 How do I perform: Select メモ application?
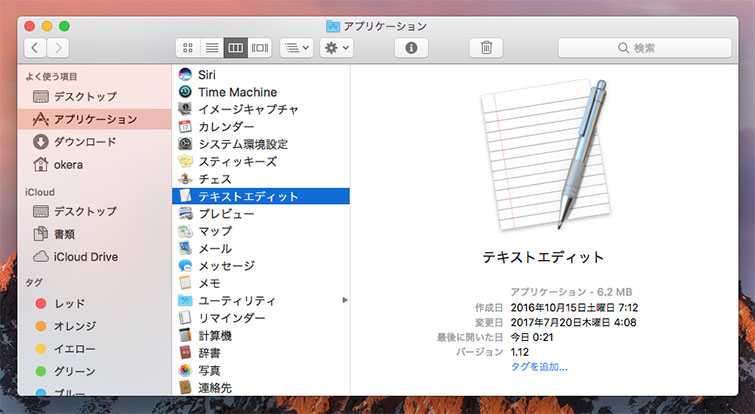(261, 283)
